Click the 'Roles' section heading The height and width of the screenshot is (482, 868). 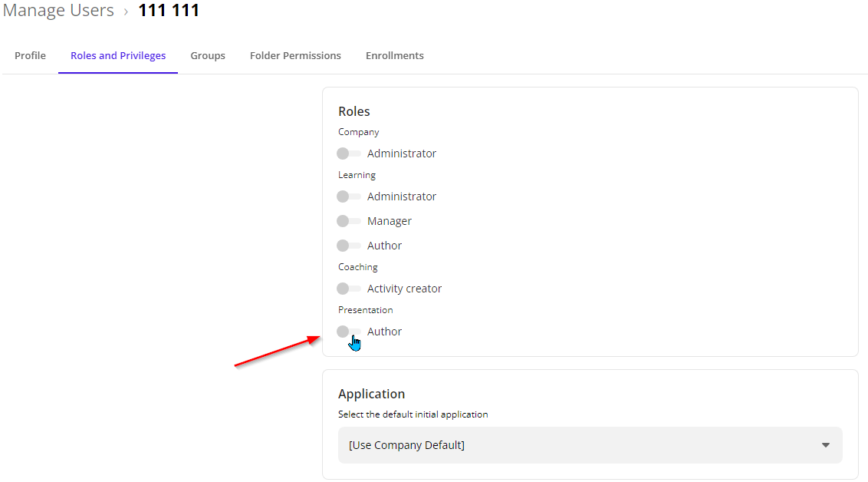(353, 111)
